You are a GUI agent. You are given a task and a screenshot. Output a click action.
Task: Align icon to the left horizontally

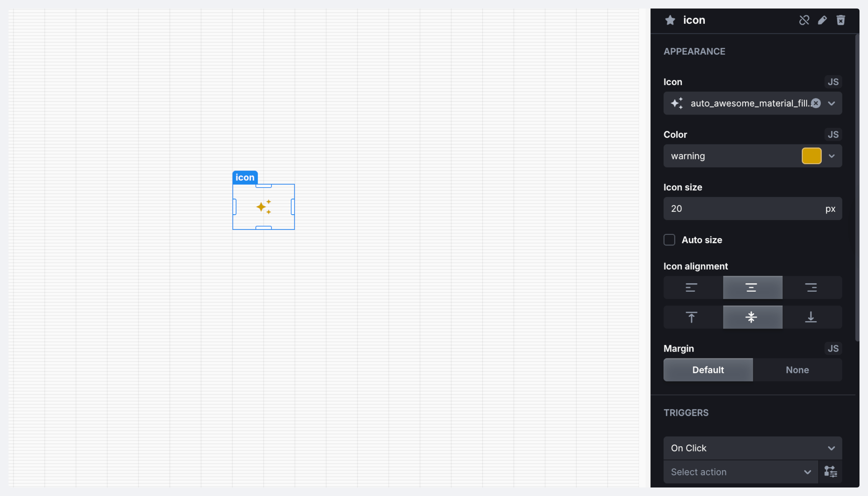click(x=691, y=287)
